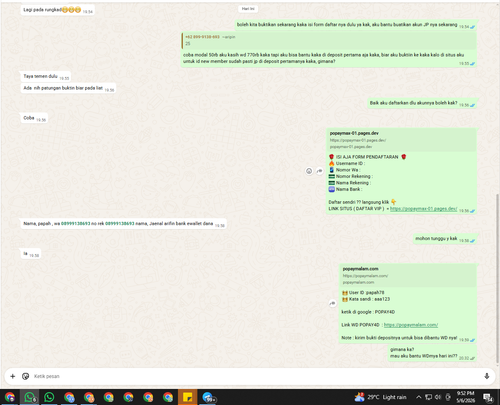Select the 'mohon tunggu y kak' message
Viewport: 500px width, 405px height.
coord(445,239)
